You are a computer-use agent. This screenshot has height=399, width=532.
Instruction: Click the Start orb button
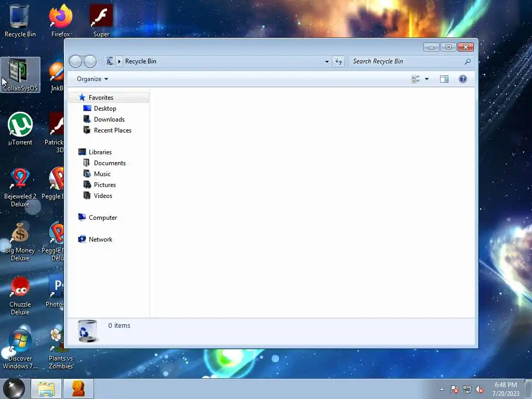(x=14, y=388)
